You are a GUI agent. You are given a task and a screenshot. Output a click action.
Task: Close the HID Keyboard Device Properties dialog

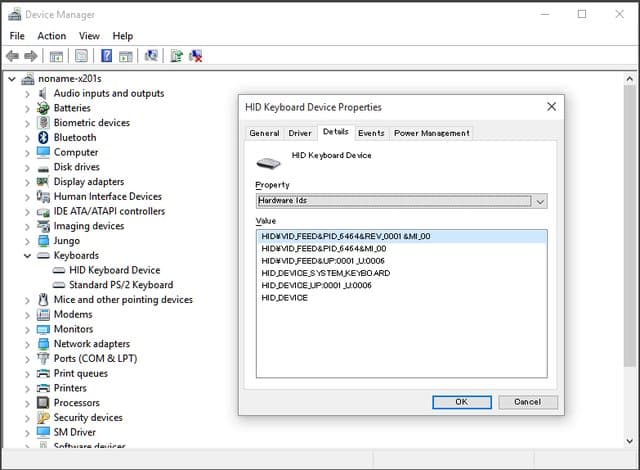click(551, 106)
